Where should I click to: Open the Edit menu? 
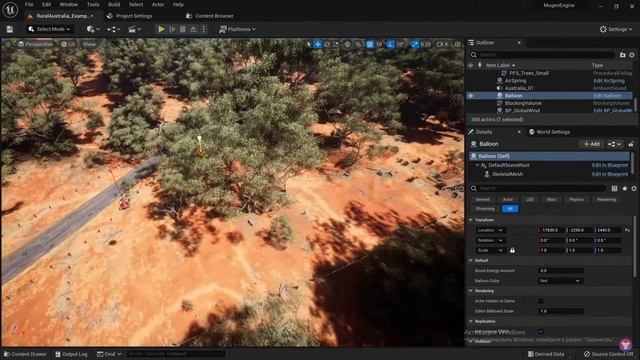(47, 4)
